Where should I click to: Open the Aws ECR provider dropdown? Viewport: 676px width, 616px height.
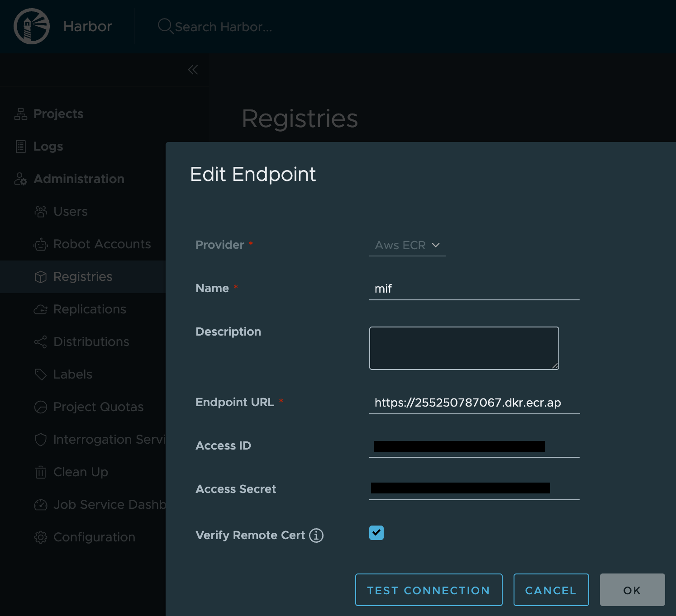point(407,245)
